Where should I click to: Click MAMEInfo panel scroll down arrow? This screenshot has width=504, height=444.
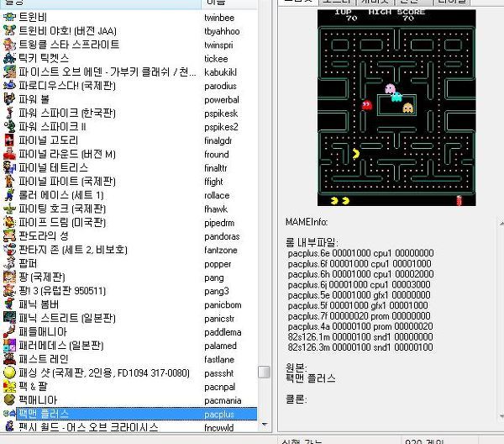[501, 416]
